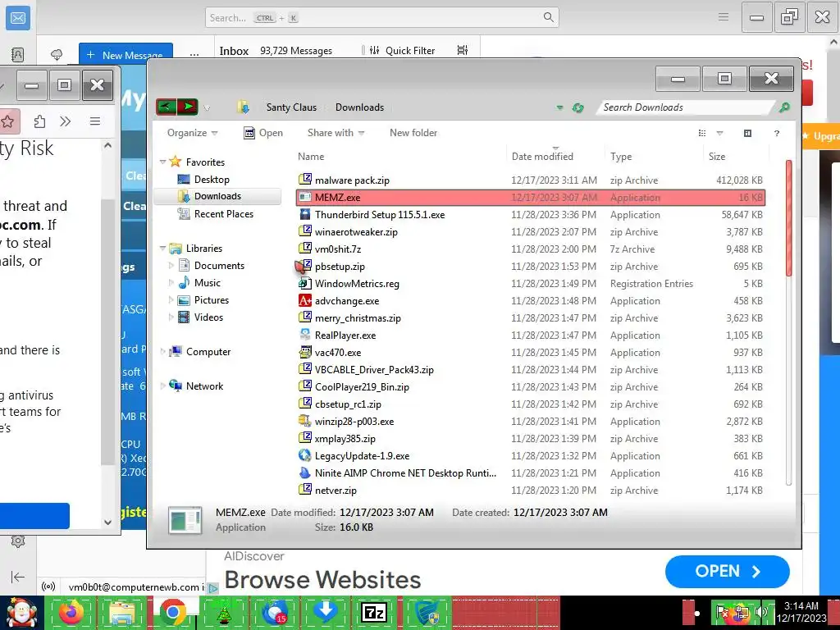This screenshot has width=840, height=630.
Task: Select RealPlayer.exe icon
Action: click(x=305, y=335)
